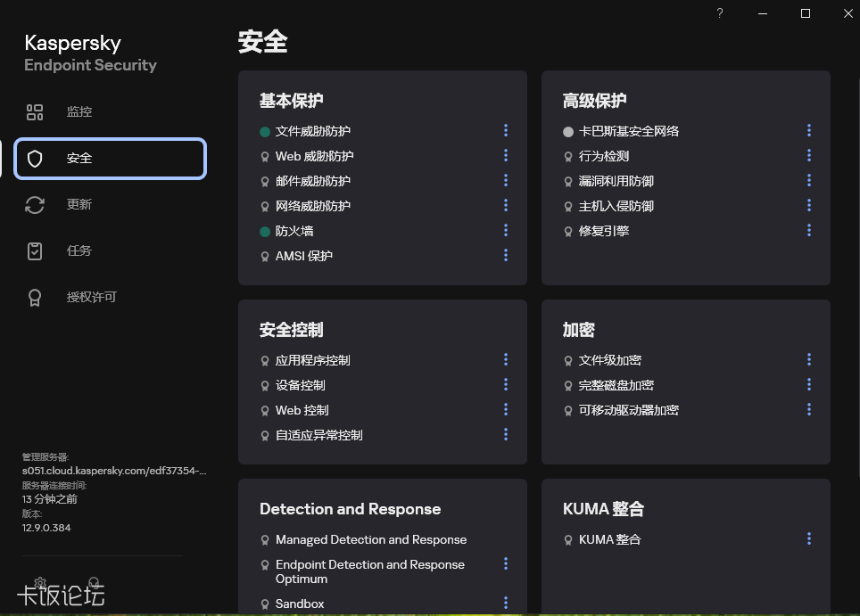Click the support headset icon
This screenshot has height=616, width=860.
pyautogui.click(x=94, y=582)
